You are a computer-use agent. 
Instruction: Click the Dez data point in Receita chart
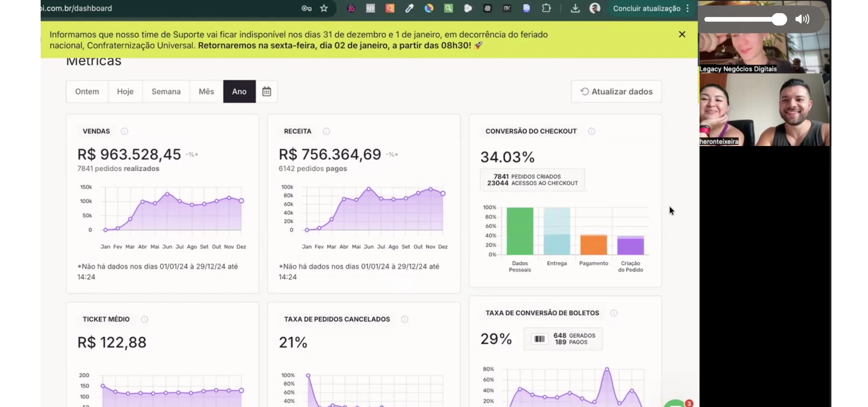click(443, 193)
